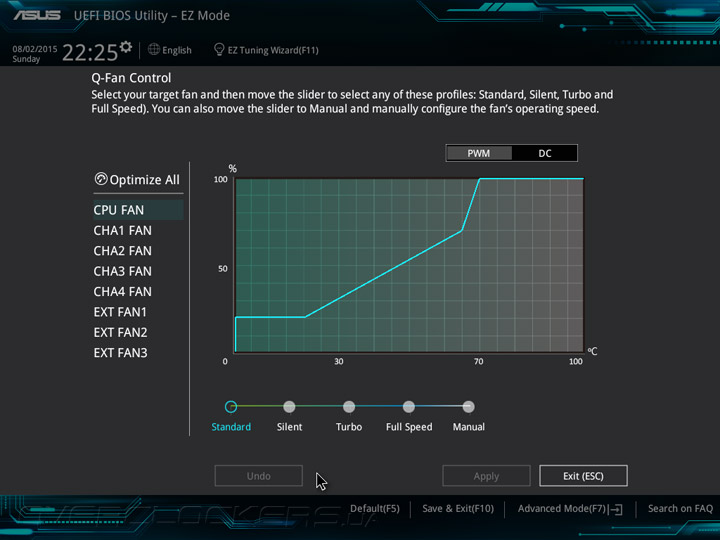720x540 pixels.
Task: Click the °C axis unit label
Action: 592,351
